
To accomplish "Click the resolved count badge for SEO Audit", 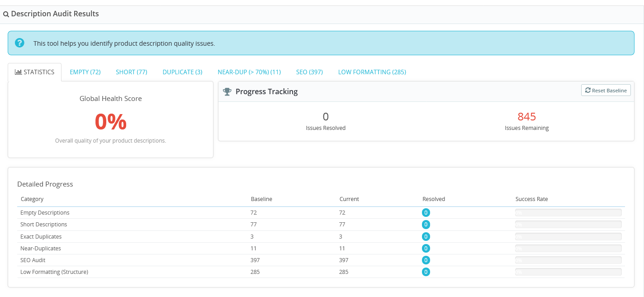I will 426,260.
